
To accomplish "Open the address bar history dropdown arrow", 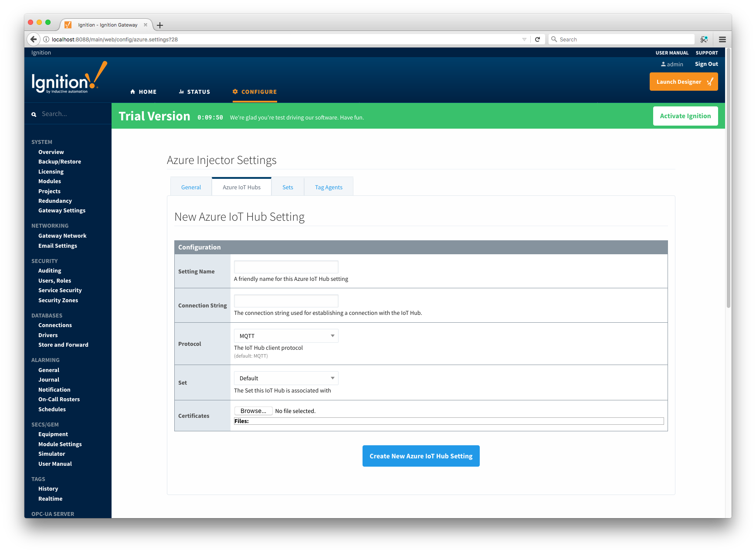I will 524,39.
